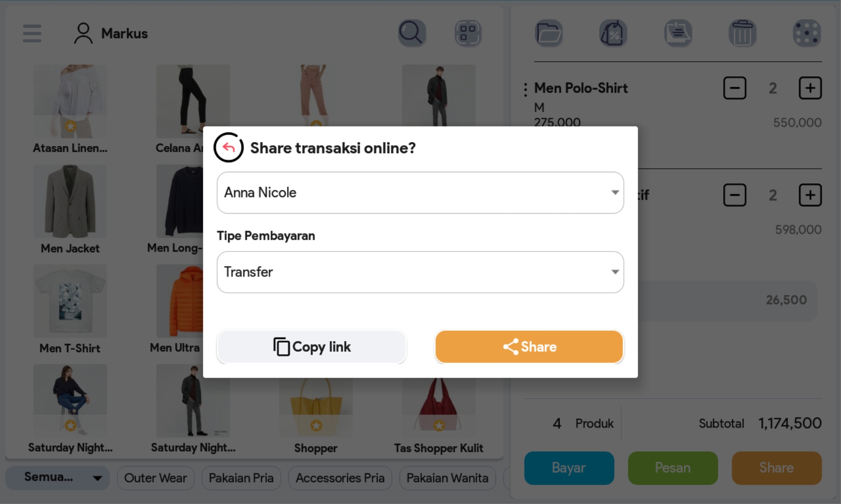Select the Pakaian Wanita category tab
Image resolution: width=841 pixels, height=504 pixels.
point(447,478)
